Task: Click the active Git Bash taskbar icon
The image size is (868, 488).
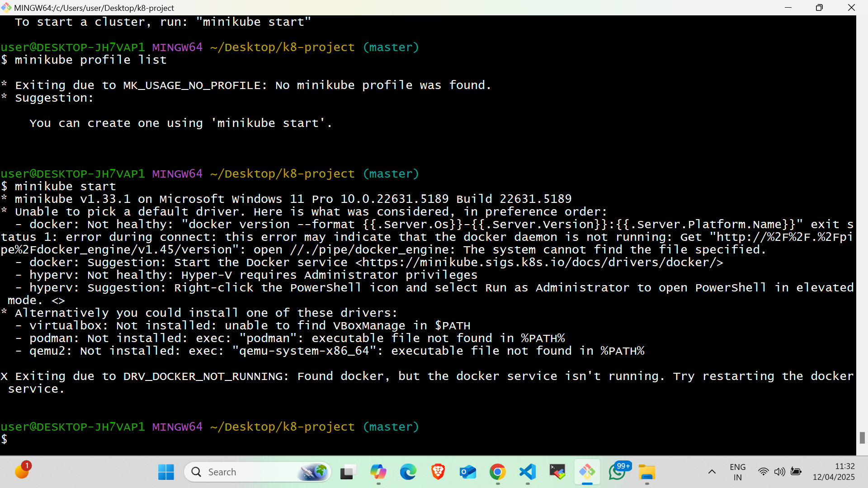Action: (587, 472)
